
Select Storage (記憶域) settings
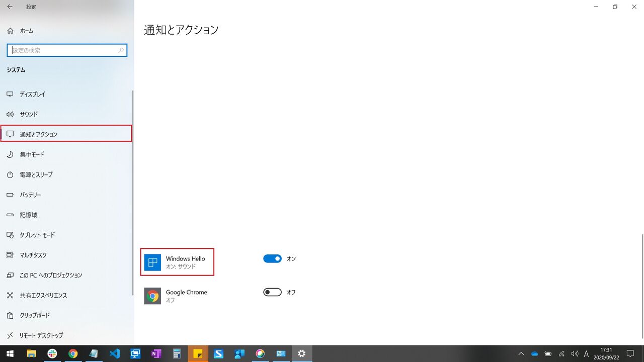tap(28, 215)
